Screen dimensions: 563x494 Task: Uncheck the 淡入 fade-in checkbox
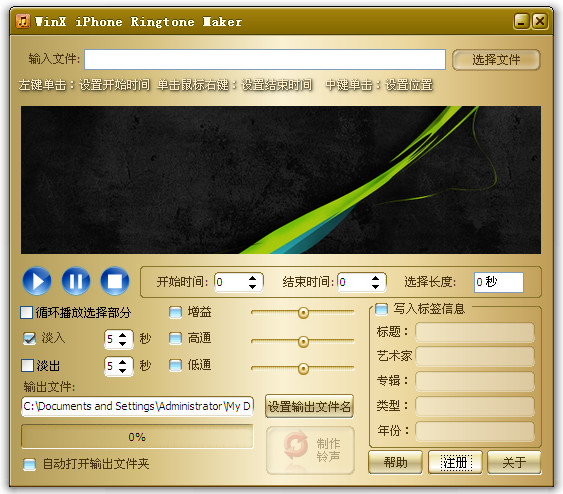[x=29, y=338]
